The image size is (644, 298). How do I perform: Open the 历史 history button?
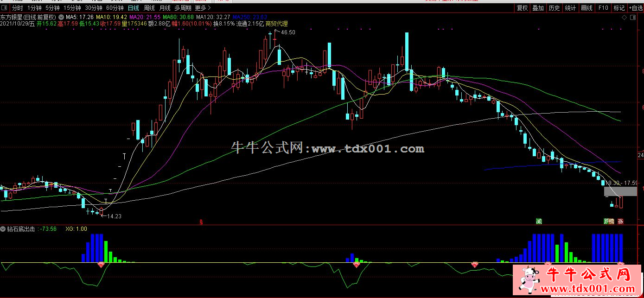554,8
